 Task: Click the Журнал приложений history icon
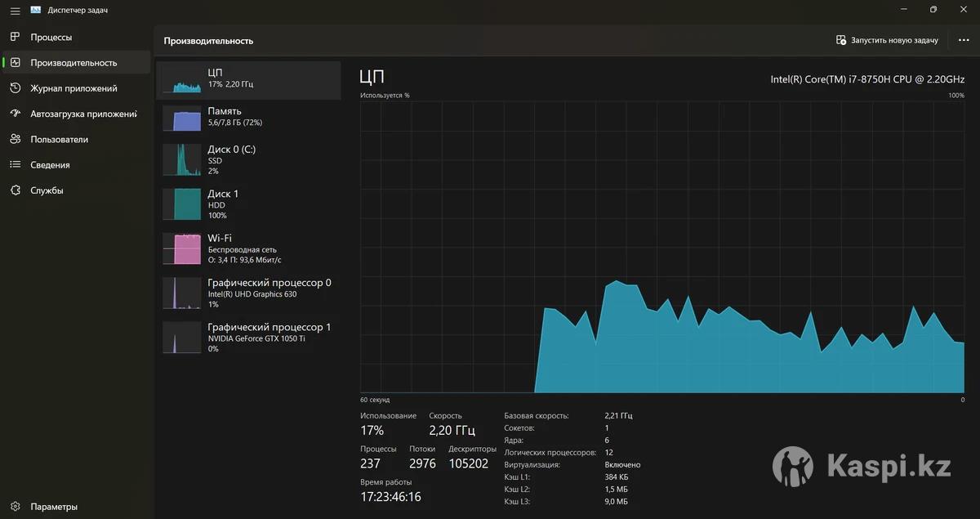15,88
